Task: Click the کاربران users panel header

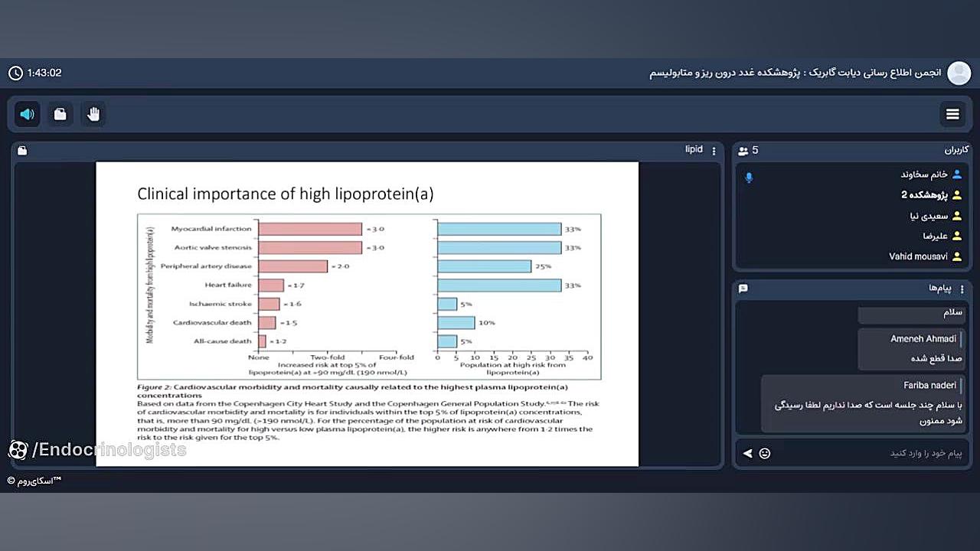Action: click(x=851, y=151)
